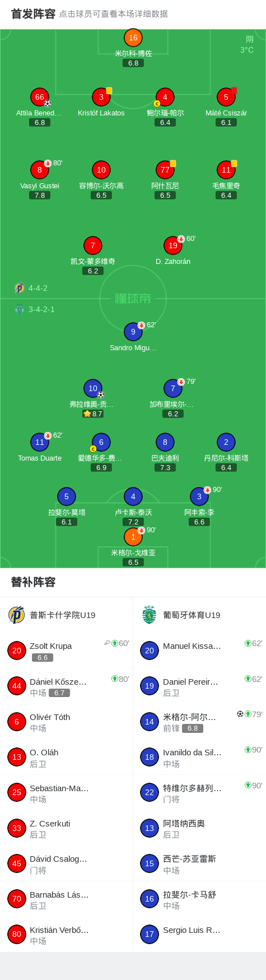This screenshot has width=266, height=980.
Task: Tap player 3 Kristóf Lakatos circle
Action: point(101,97)
